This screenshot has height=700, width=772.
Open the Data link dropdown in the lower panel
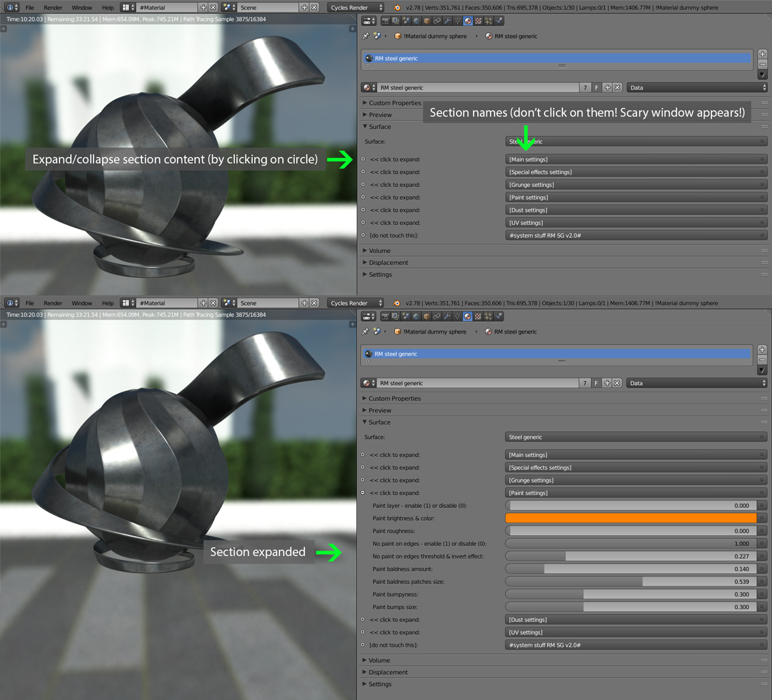point(697,383)
